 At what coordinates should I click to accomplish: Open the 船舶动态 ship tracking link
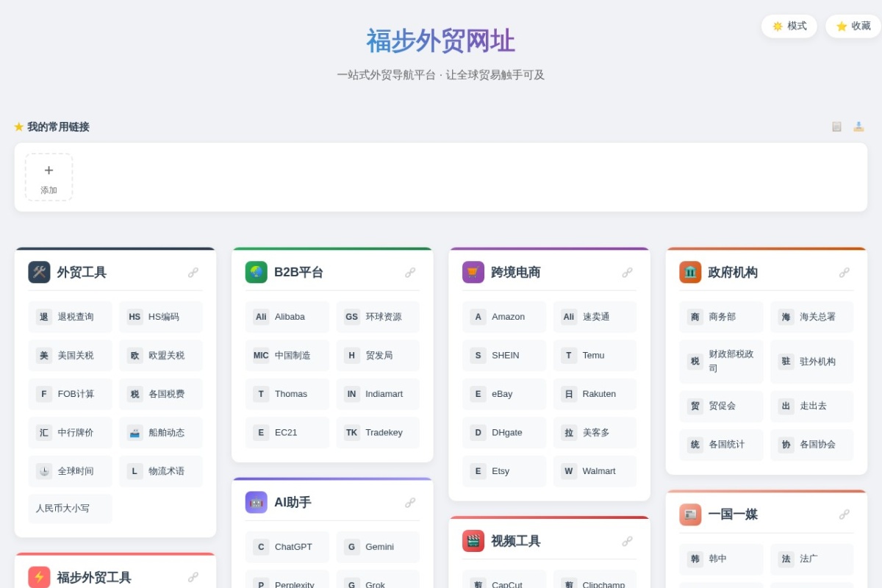pyautogui.click(x=161, y=432)
